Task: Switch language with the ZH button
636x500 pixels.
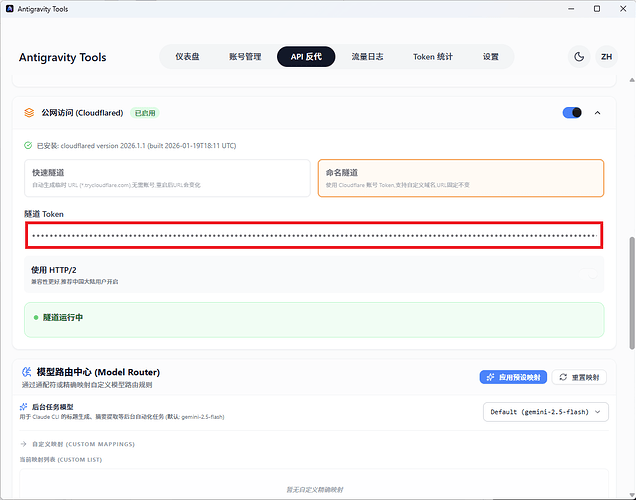Action: pos(606,57)
